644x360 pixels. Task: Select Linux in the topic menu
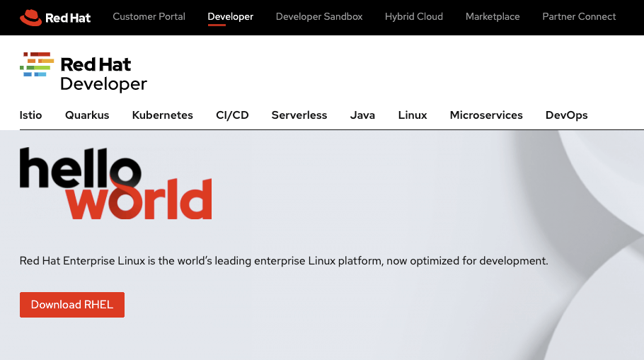coord(413,115)
